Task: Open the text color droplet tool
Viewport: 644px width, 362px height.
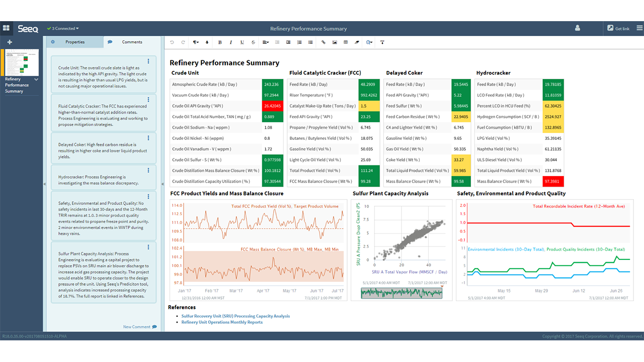Action: (x=207, y=42)
